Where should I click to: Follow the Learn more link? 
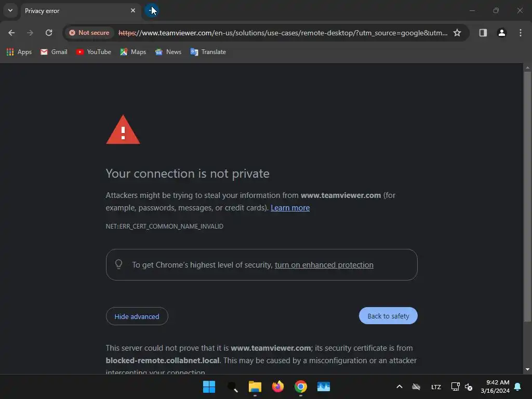[x=290, y=208]
